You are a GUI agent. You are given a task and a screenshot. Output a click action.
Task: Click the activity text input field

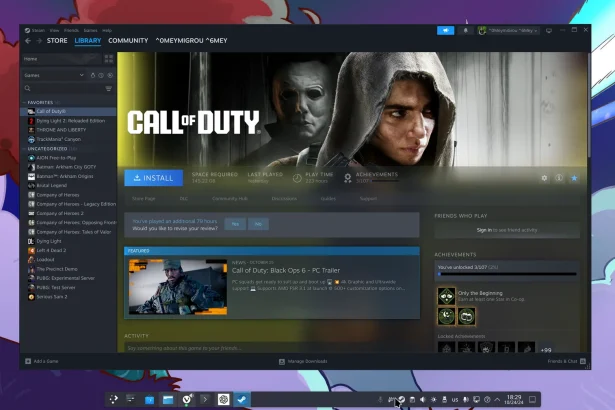click(273, 348)
